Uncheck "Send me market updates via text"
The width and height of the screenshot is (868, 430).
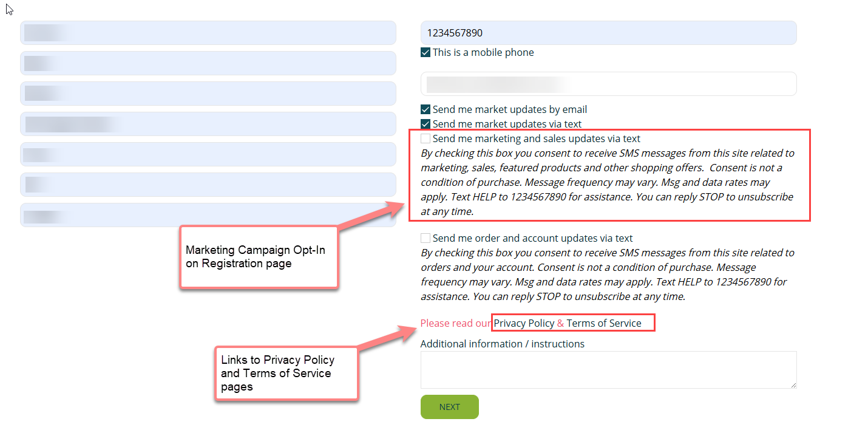click(426, 124)
